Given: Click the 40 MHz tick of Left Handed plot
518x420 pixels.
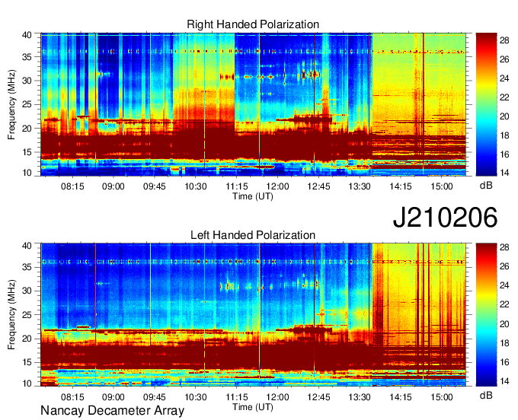Looking at the screenshot, I should pyautogui.click(x=27, y=246).
